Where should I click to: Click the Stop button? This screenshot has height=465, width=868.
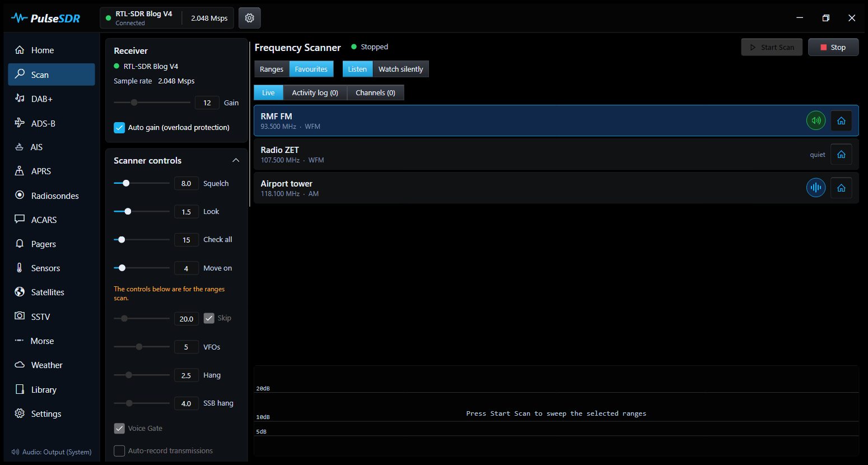point(833,47)
